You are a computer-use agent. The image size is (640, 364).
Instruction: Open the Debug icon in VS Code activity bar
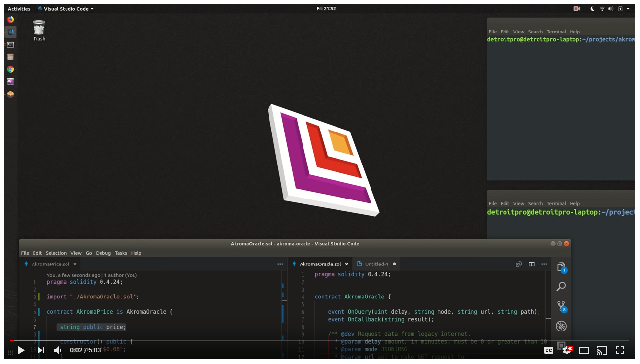pyautogui.click(x=561, y=326)
